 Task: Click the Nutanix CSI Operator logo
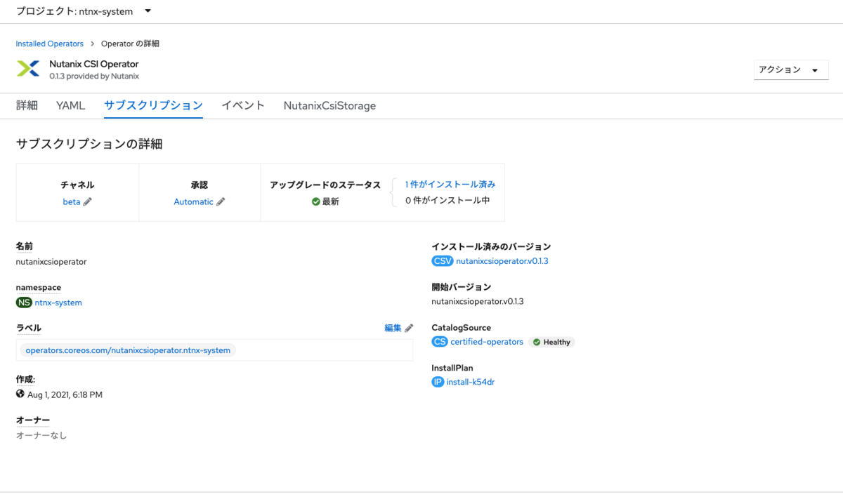click(x=28, y=69)
